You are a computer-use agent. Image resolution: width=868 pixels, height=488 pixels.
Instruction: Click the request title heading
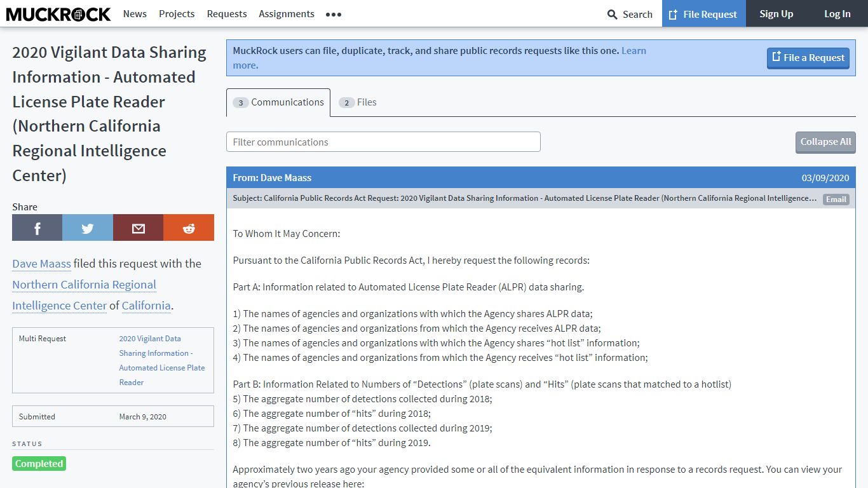109,114
